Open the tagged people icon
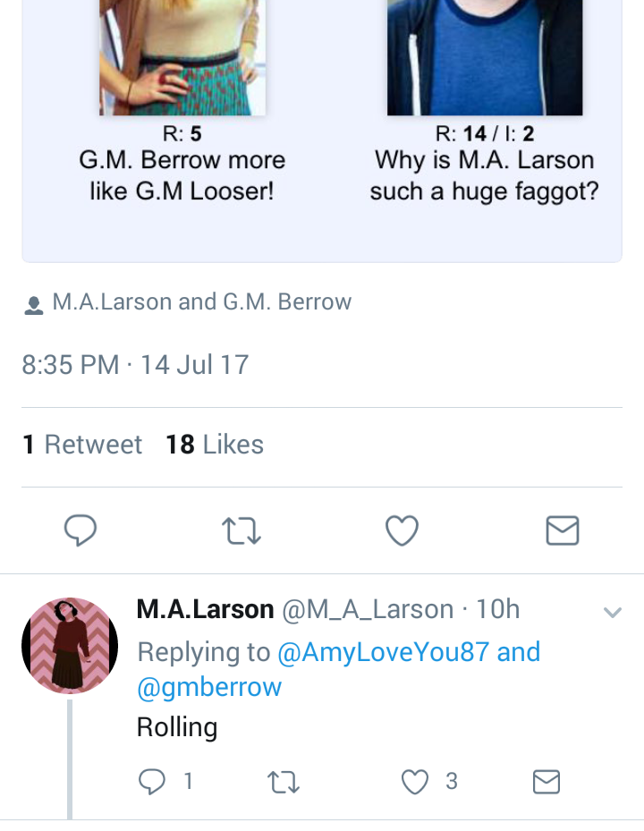 tap(34, 305)
